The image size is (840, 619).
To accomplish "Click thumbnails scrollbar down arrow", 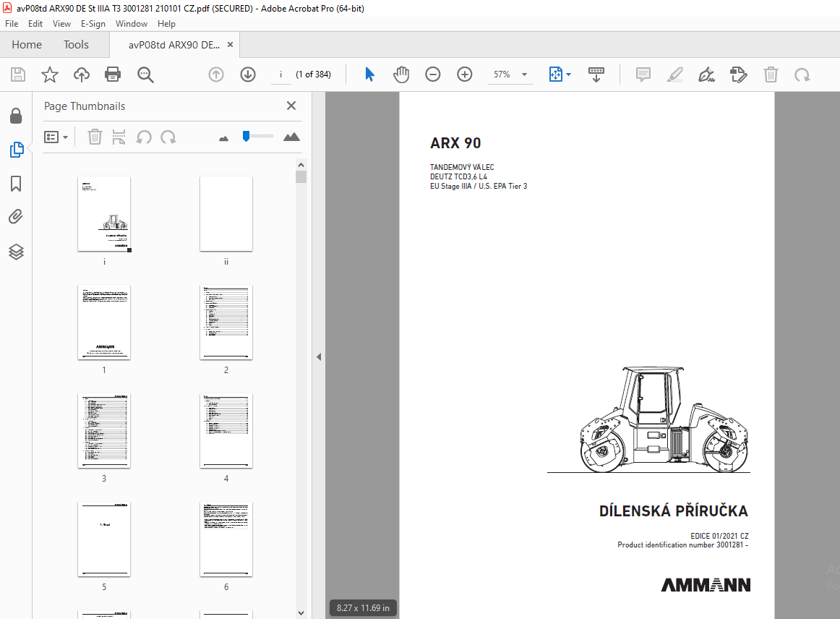I will [301, 612].
